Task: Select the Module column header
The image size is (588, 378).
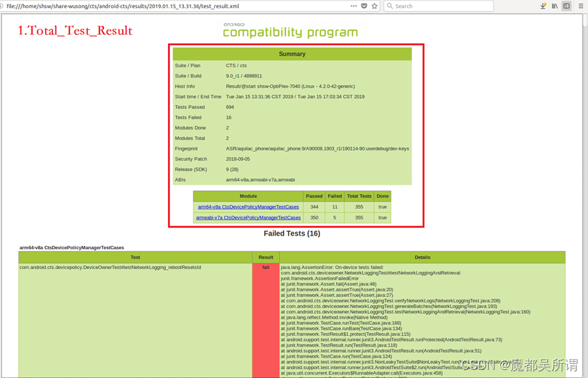Action: point(248,196)
